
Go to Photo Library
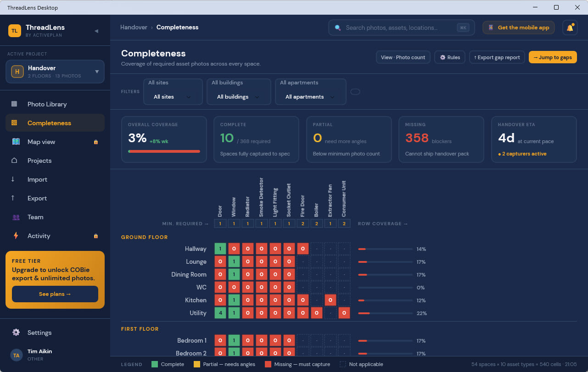[55, 104]
